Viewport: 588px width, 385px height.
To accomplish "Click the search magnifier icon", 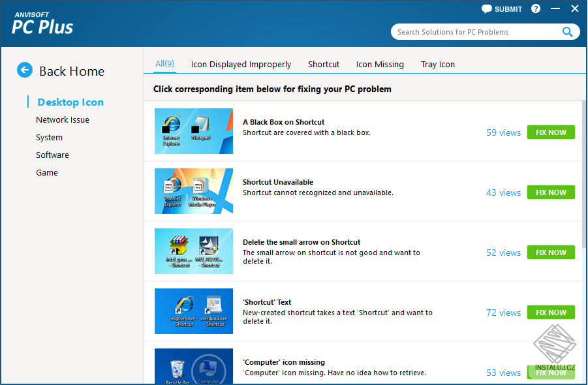I will [567, 32].
